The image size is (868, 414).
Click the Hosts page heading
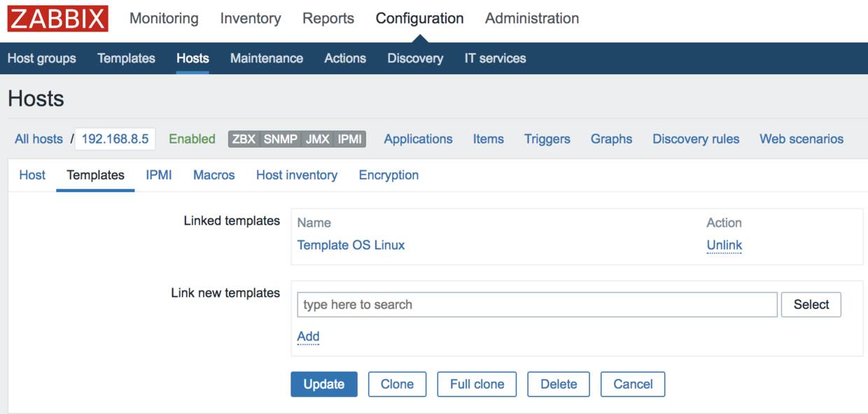coord(36,99)
